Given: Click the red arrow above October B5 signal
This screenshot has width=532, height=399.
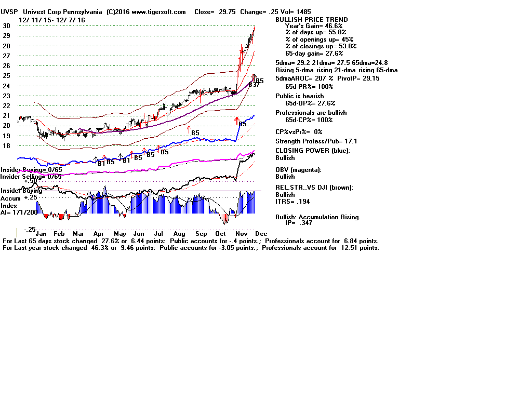Looking at the screenshot, I should tap(236, 119).
